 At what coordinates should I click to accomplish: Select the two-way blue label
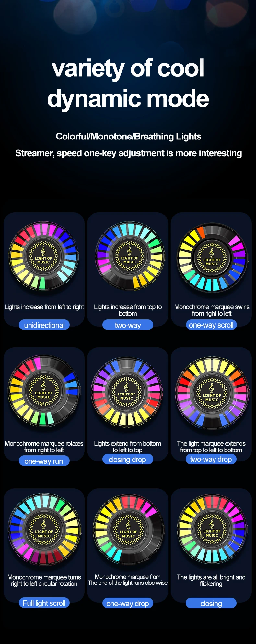coord(128,325)
